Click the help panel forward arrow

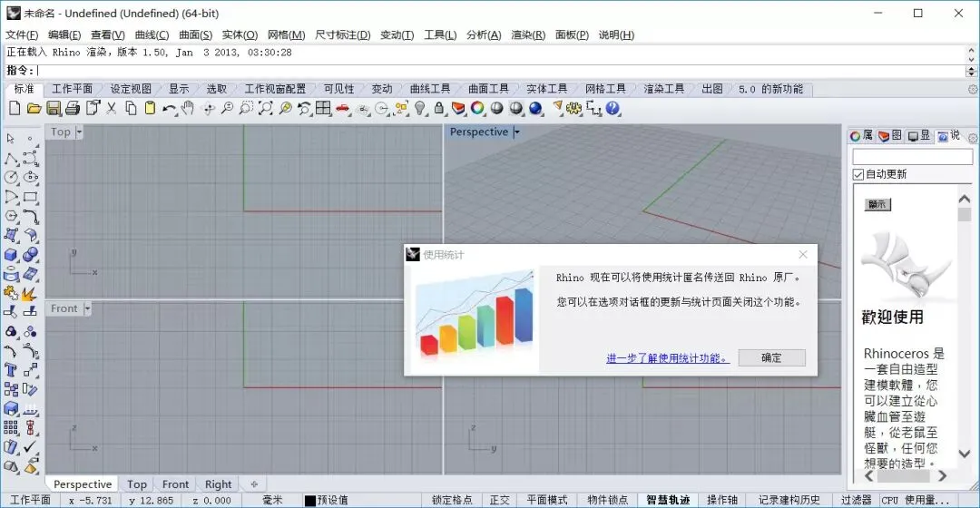[943, 476]
